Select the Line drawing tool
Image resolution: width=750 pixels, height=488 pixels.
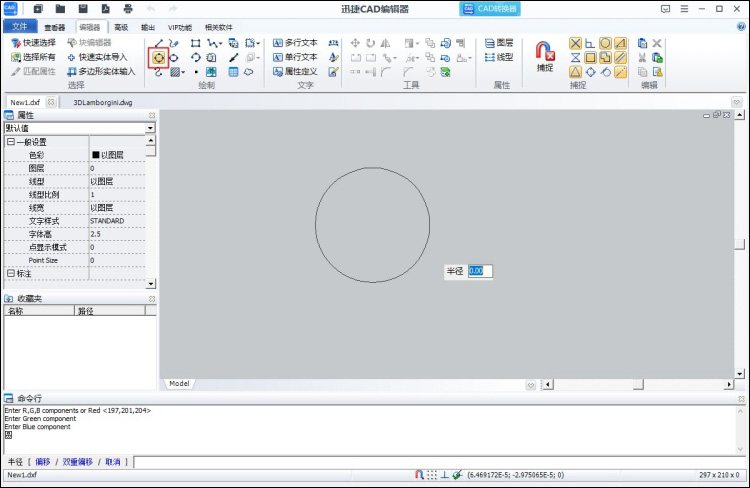point(158,44)
